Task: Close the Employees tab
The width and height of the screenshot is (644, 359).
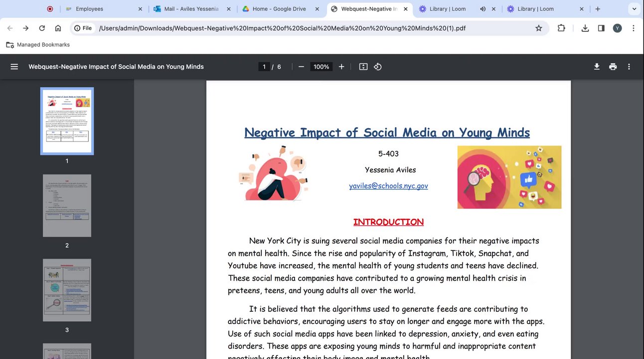Action: tap(140, 9)
